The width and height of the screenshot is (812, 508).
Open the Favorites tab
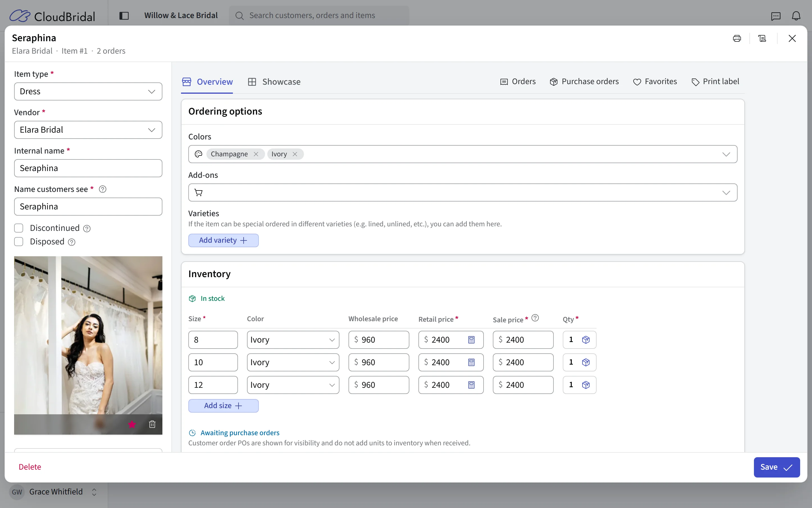point(655,82)
